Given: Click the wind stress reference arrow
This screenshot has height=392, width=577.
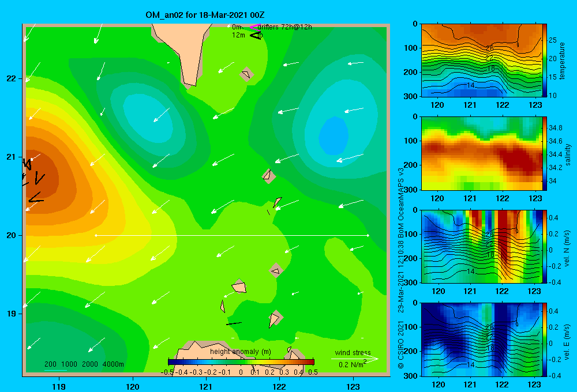Looking at the screenshot, I should 354,359.
